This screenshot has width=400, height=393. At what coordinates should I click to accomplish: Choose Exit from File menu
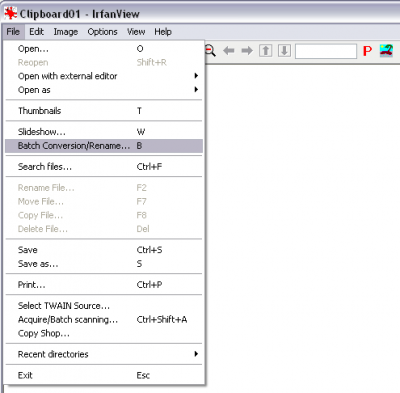pyautogui.click(x=104, y=375)
